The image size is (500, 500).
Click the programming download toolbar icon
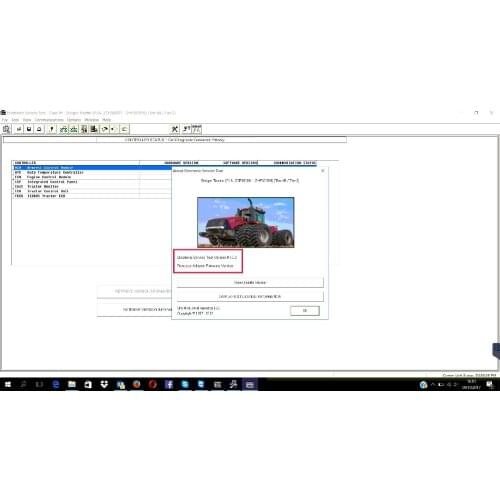pyautogui.click(x=94, y=129)
